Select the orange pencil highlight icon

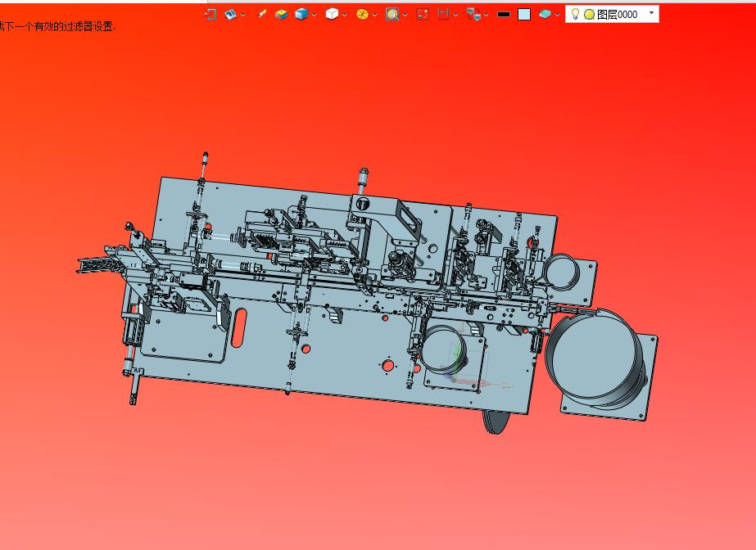(262, 14)
